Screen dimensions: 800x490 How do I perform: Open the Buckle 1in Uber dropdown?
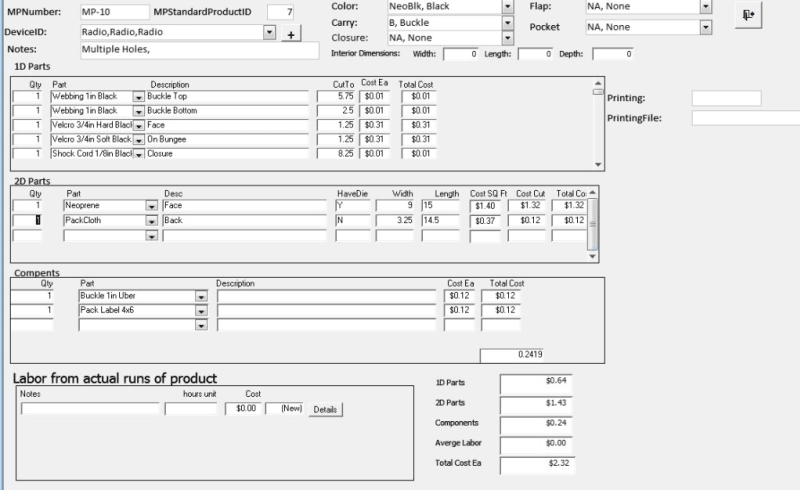click(x=202, y=296)
